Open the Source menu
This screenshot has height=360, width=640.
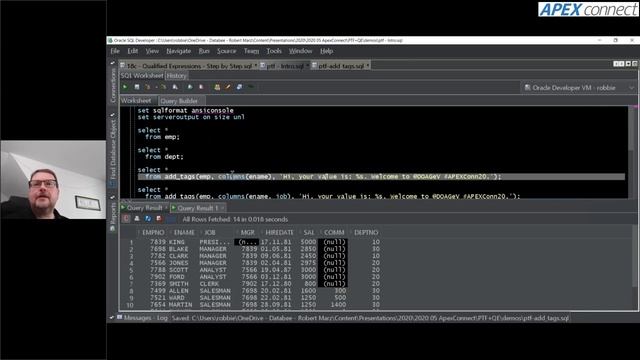click(227, 51)
